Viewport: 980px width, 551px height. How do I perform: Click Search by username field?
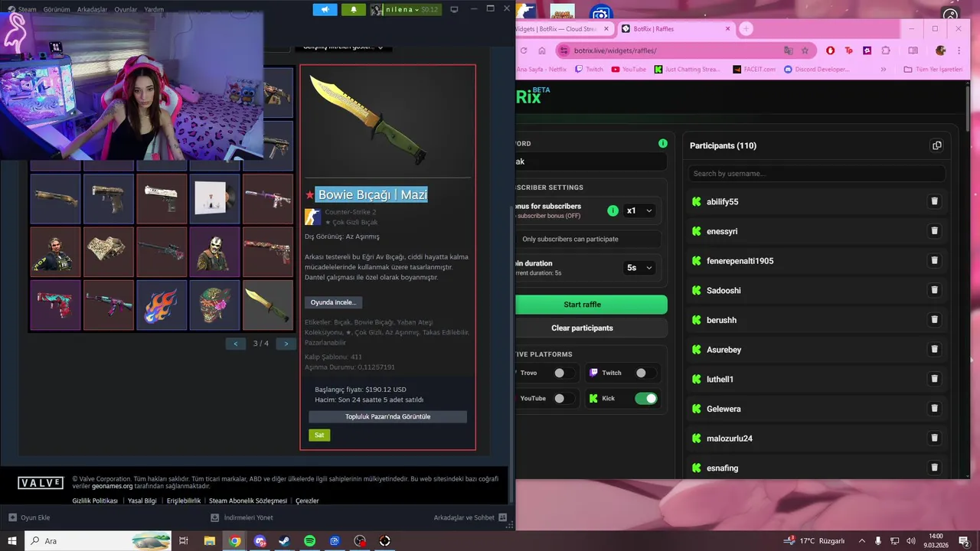click(816, 174)
